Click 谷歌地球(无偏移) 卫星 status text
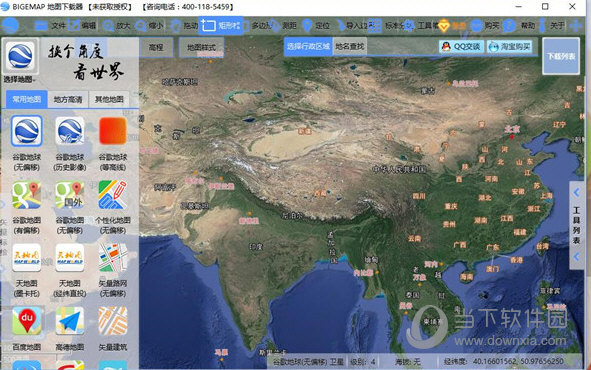 point(308,362)
